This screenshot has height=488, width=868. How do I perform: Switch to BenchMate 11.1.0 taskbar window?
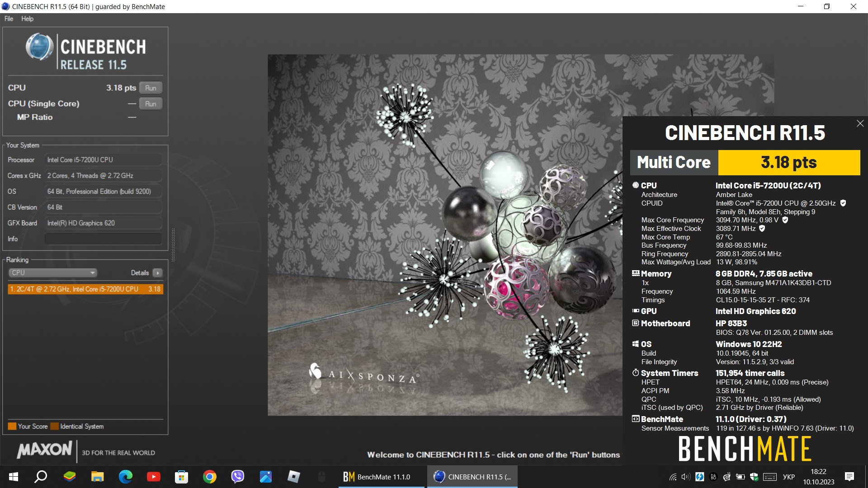[x=382, y=477]
